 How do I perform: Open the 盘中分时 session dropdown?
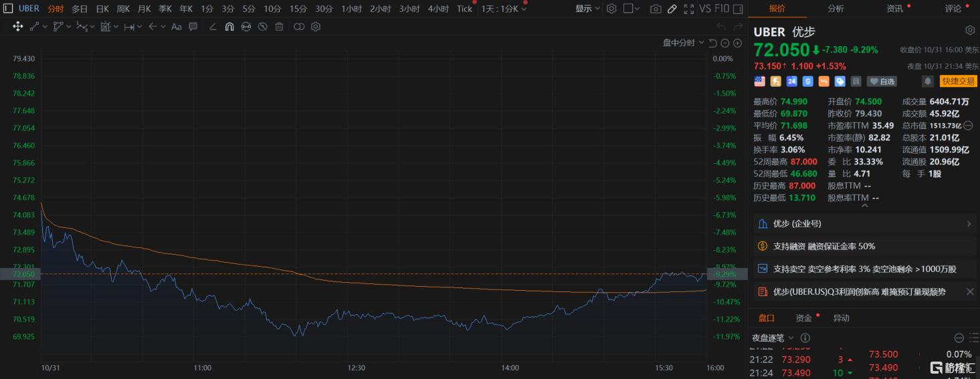click(x=683, y=43)
